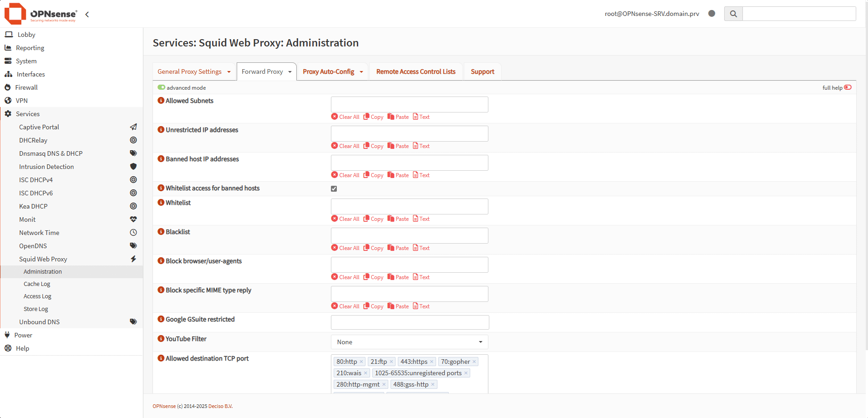Screen dimensions: 868x418
Task: Collapse the Services menu section
Action: pyautogui.click(x=71, y=114)
